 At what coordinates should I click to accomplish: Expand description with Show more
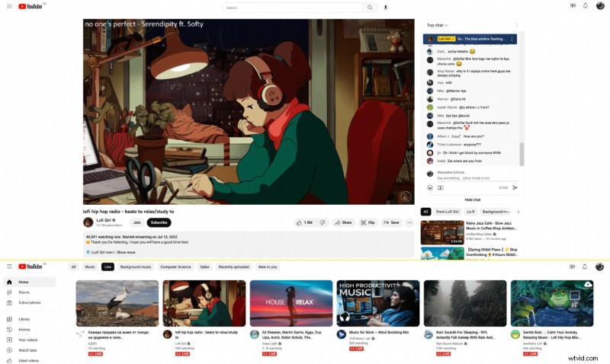126,253
